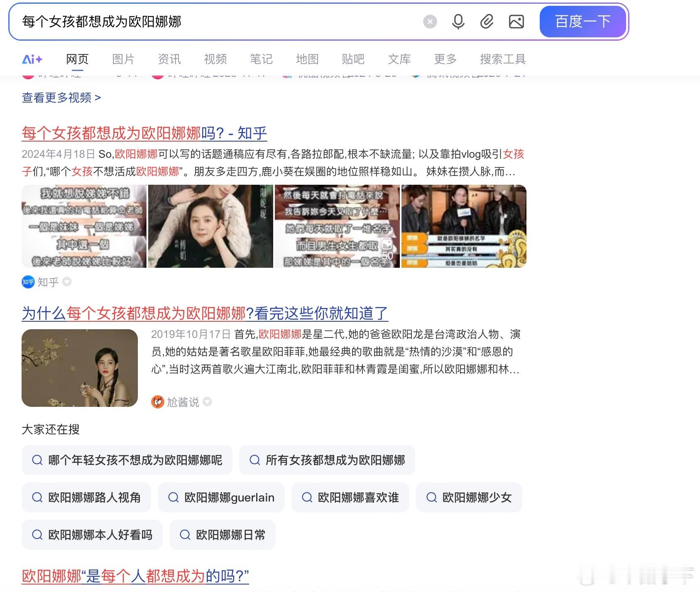Click the 知乎 source logo icon

coord(28,282)
